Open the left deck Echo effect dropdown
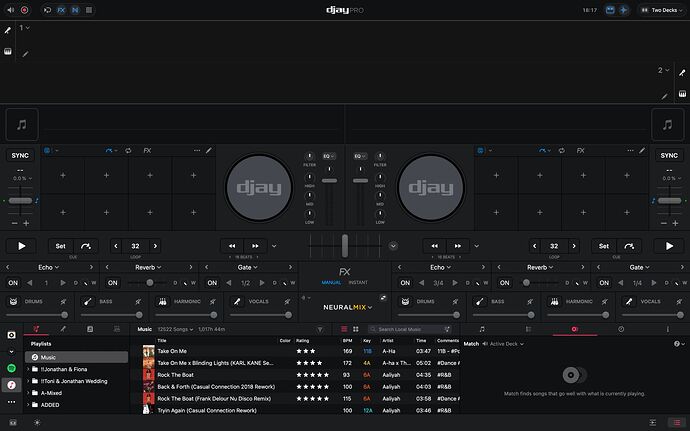The image size is (690, 431). coord(48,267)
